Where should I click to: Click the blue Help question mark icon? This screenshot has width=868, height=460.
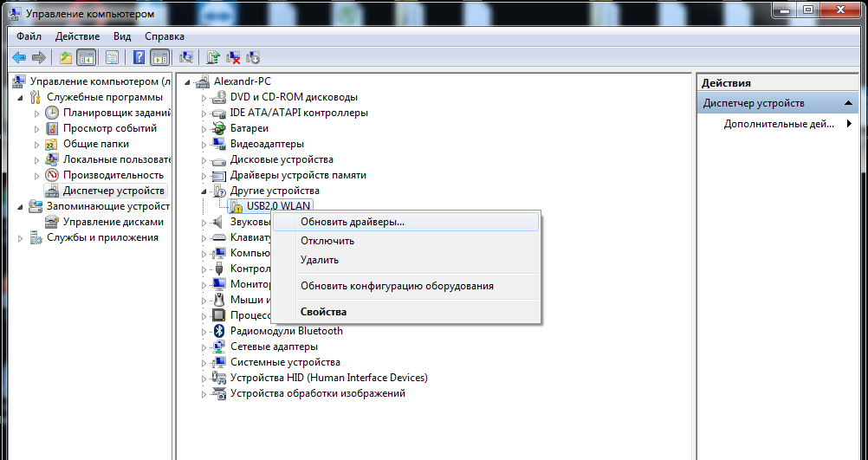(x=139, y=58)
